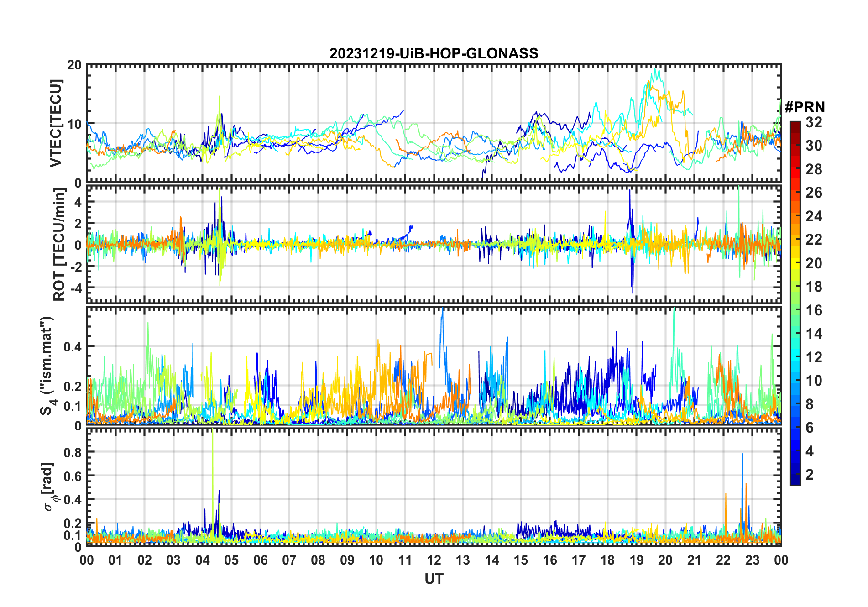Click the ROT axis tick "-4"
This screenshot has width=868, height=607.
(x=75, y=288)
